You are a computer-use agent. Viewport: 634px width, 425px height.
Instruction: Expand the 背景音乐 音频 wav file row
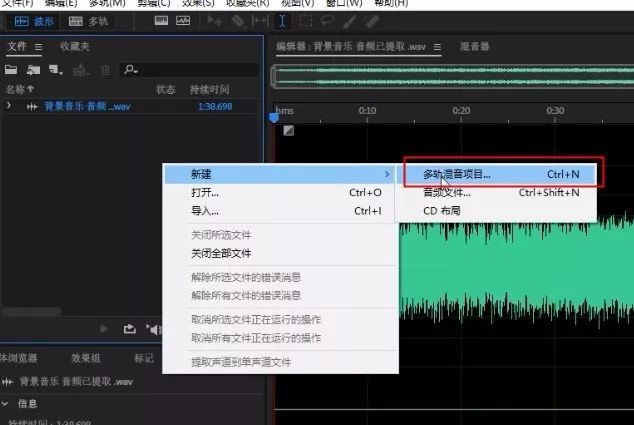click(9, 106)
